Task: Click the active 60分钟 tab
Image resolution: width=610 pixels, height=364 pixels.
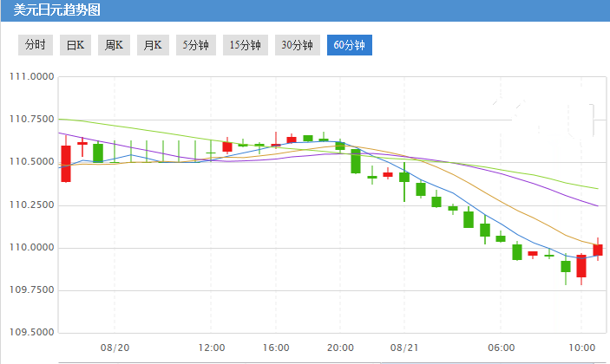Action: [x=349, y=45]
